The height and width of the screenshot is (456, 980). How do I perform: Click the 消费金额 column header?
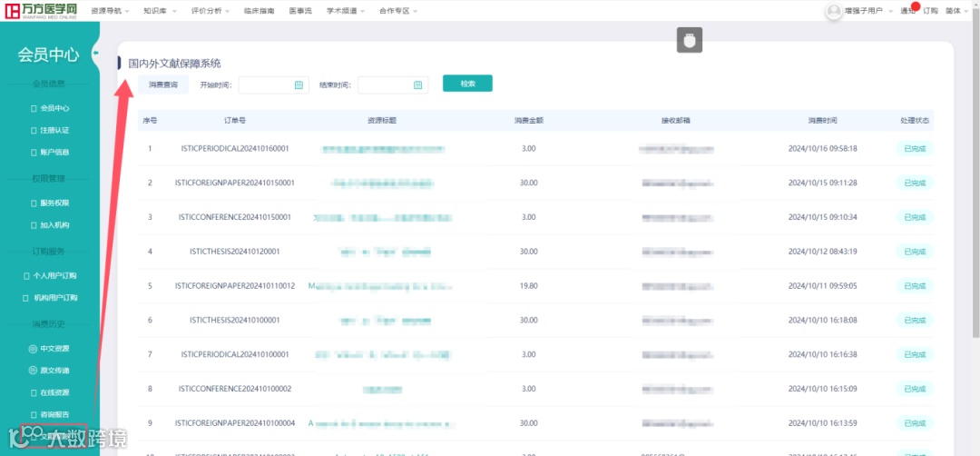[529, 120]
